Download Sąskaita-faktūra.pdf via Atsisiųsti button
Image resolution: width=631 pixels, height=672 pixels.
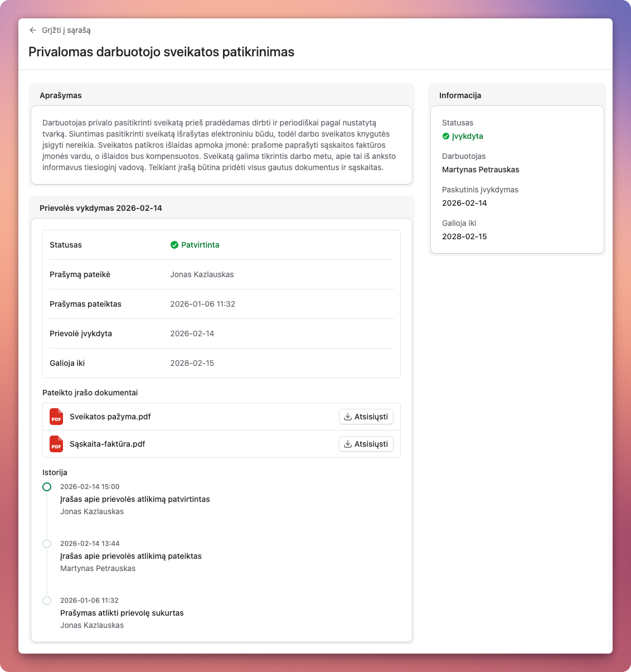pyautogui.click(x=366, y=444)
